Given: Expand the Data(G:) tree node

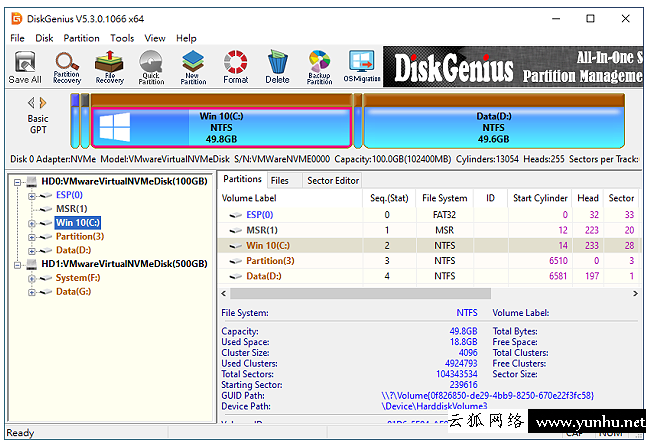Looking at the screenshot, I should click(x=31, y=292).
